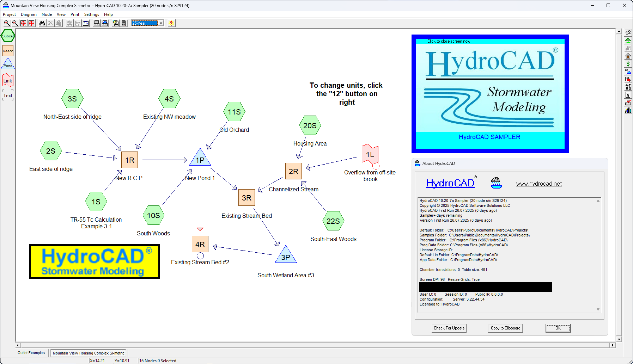
Task: Open the calculator tool
Action: 123,23
